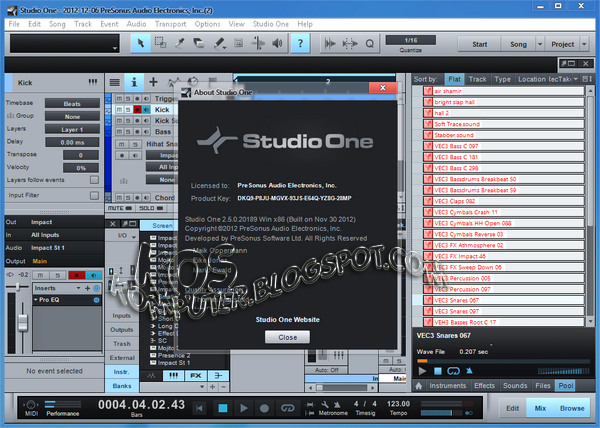
Task: Open the Group None dropdown
Action: coord(72,116)
